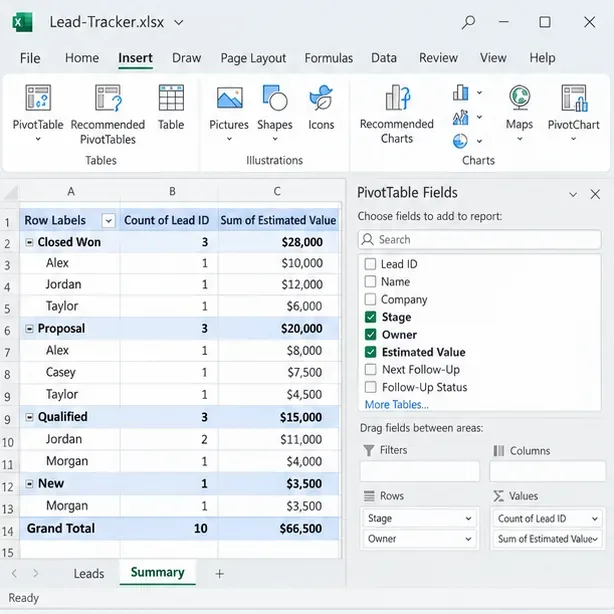
Task: Check the Follow-Up Status field
Action: [x=370, y=387]
